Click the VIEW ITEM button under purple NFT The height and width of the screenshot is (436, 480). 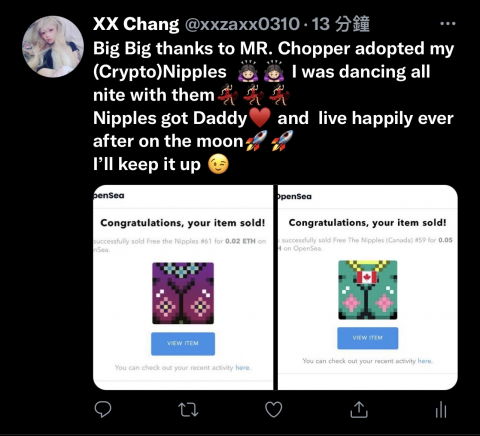[x=183, y=344]
